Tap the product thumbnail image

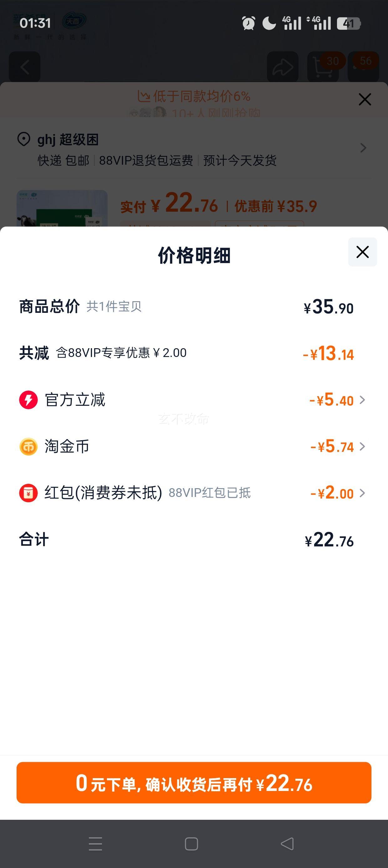point(62,208)
